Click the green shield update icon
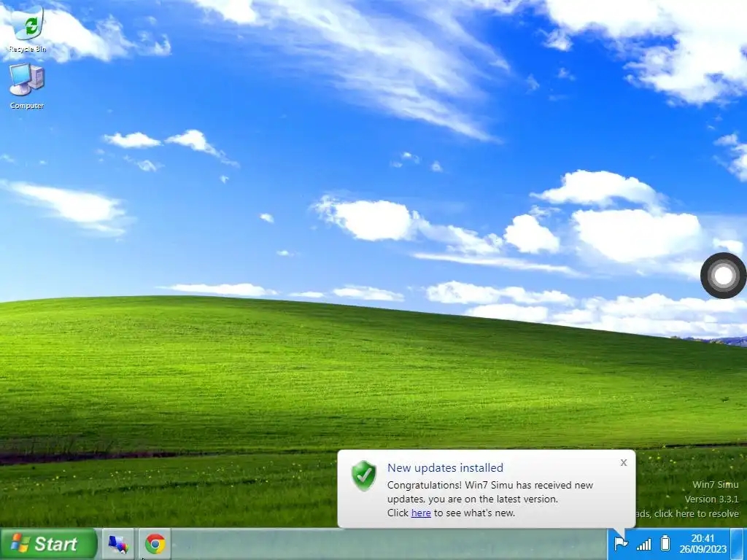Image resolution: width=747 pixels, height=560 pixels. coord(364,475)
